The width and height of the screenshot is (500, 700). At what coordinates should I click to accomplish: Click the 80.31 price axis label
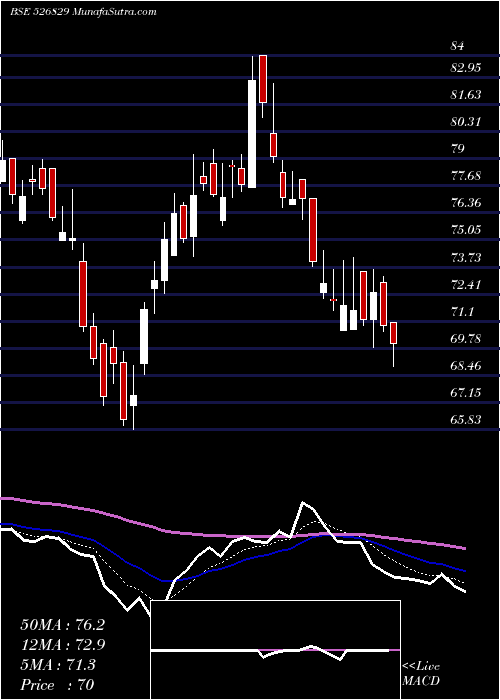(466, 121)
